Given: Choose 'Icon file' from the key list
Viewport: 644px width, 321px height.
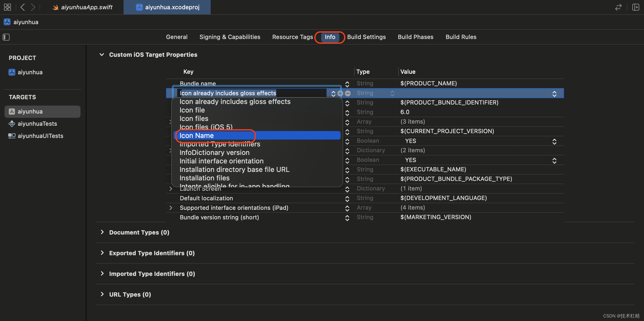Looking at the screenshot, I should pos(257,110).
